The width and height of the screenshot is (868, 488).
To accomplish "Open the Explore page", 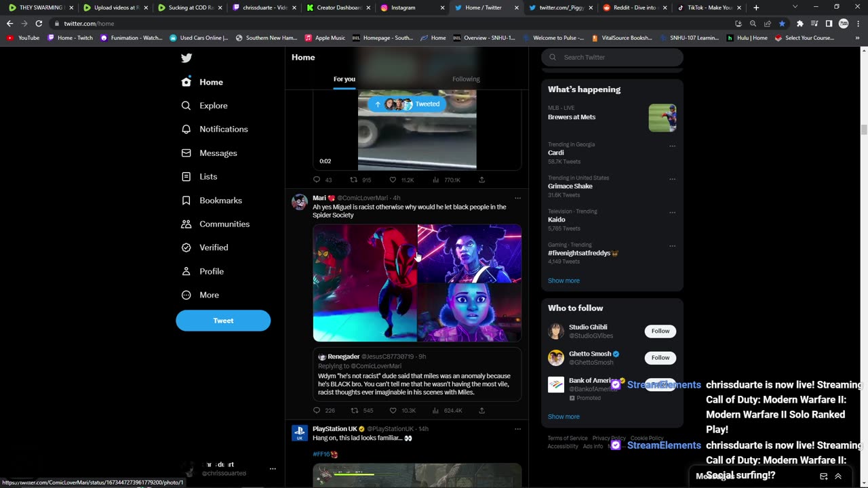I will tap(204, 106).
